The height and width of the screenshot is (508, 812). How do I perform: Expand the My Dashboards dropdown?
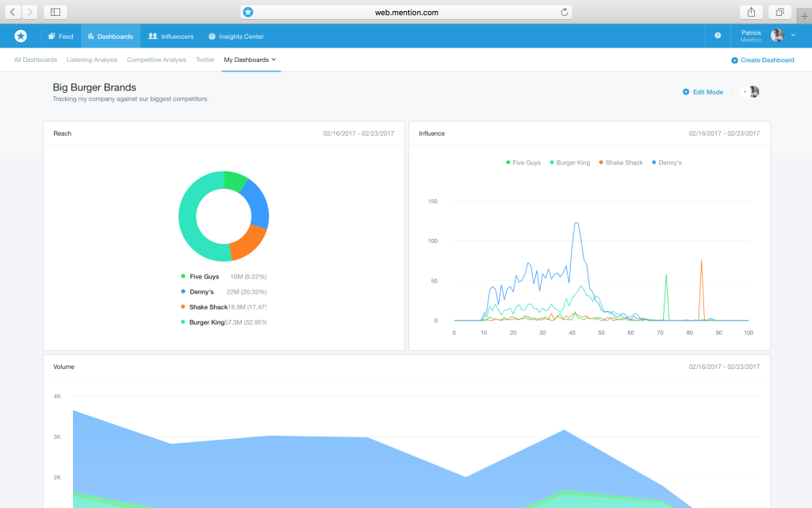coord(250,60)
